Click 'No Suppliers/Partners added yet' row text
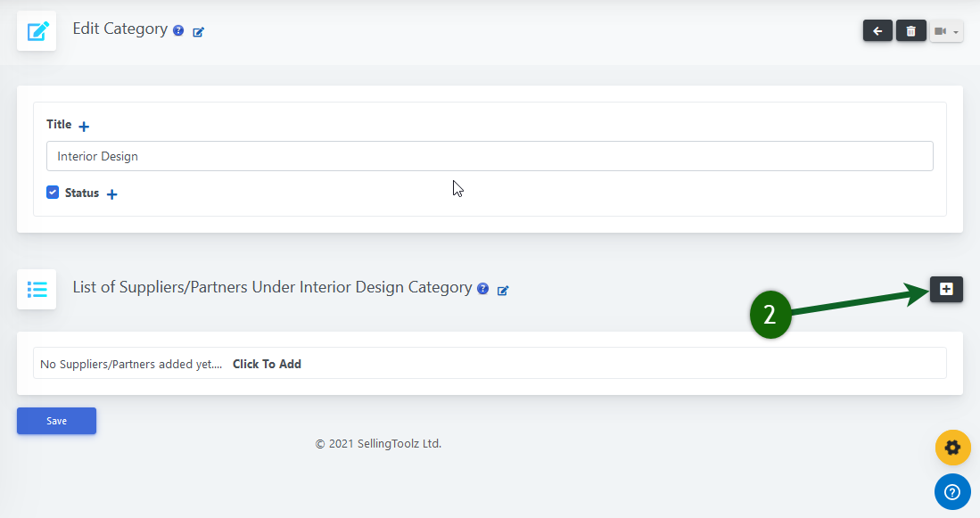Viewport: 980px width, 518px height. click(x=130, y=364)
